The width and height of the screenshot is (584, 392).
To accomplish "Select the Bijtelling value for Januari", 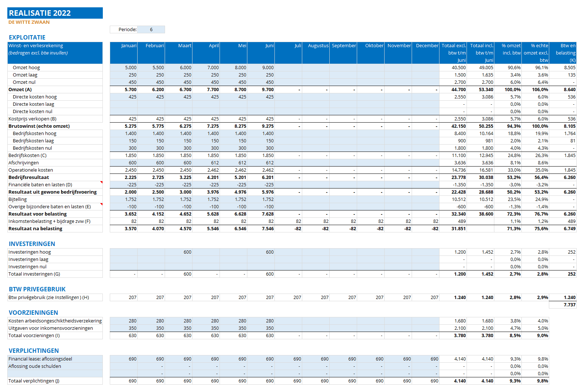I will pyautogui.click(x=124, y=199).
